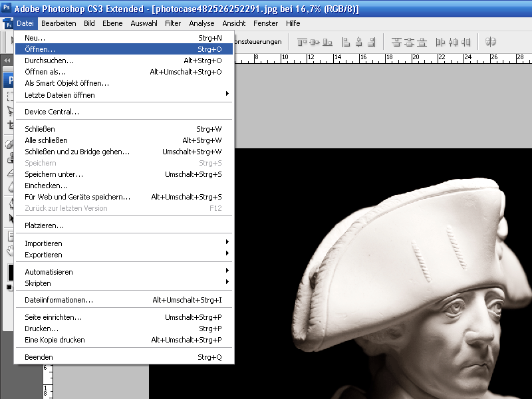532x399 pixels.
Task: Open the Auswahl menu
Action: point(144,23)
